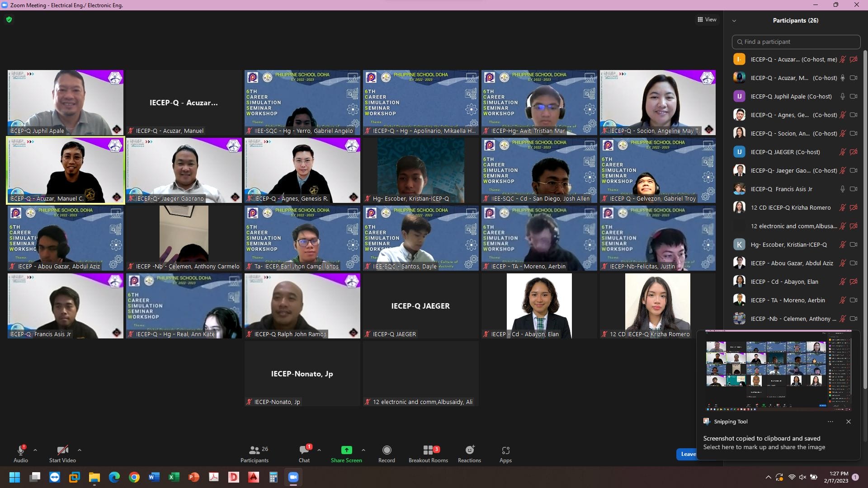Click the Find a participant search field
The width and height of the screenshot is (868, 488).
796,42
